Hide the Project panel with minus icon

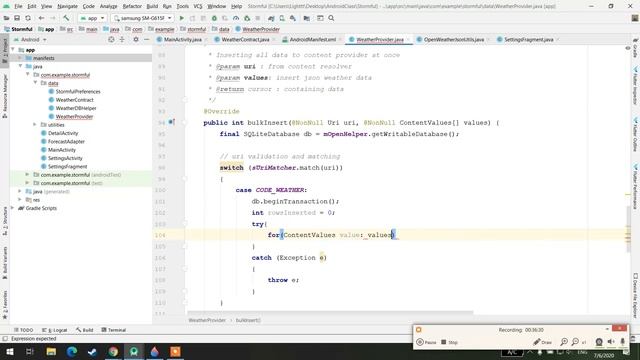[147, 40]
